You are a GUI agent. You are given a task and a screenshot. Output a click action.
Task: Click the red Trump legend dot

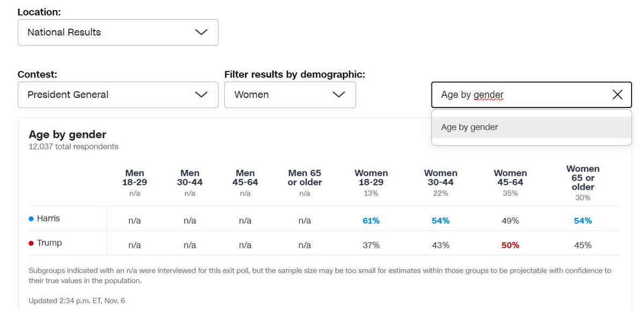click(x=31, y=243)
